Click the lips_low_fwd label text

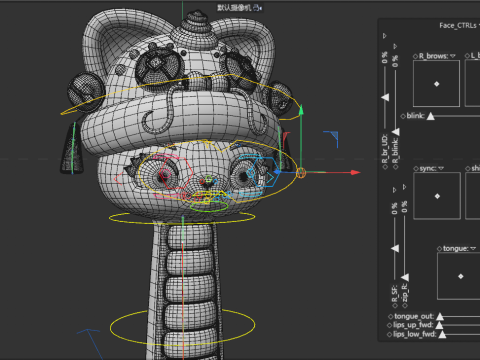coord(415,334)
